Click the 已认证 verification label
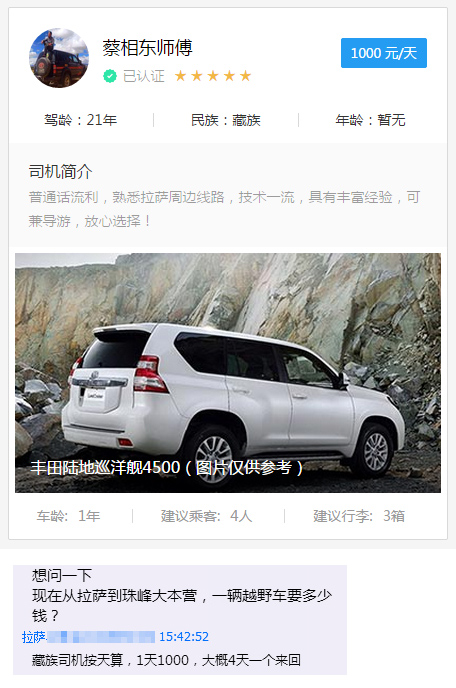 [144, 76]
